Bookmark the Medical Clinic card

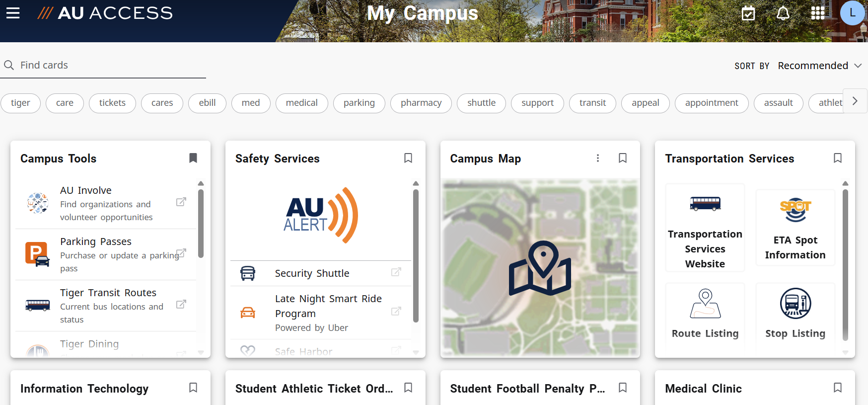[838, 388]
